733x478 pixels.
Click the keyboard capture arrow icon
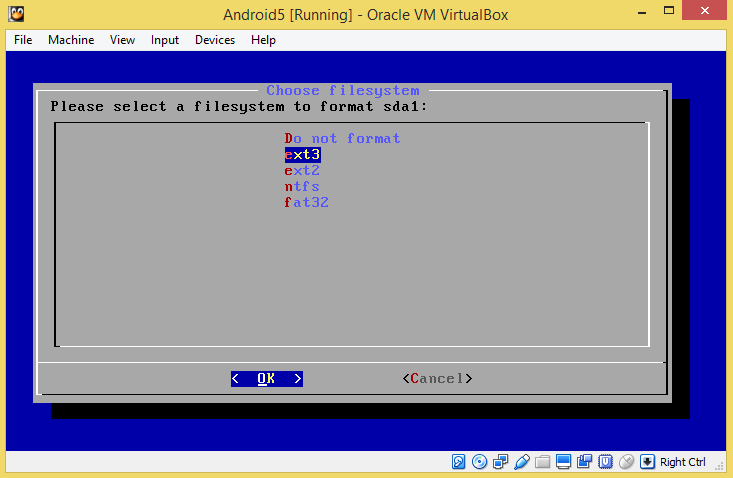[647, 462]
